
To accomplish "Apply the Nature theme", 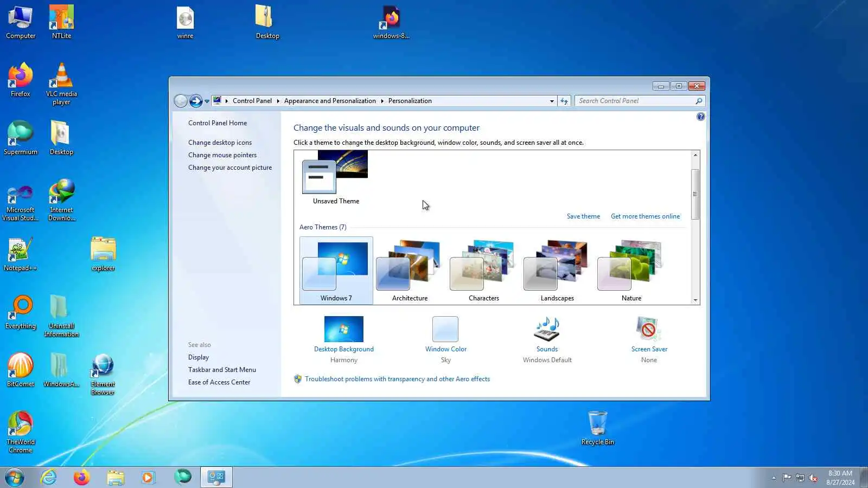I will point(631,271).
